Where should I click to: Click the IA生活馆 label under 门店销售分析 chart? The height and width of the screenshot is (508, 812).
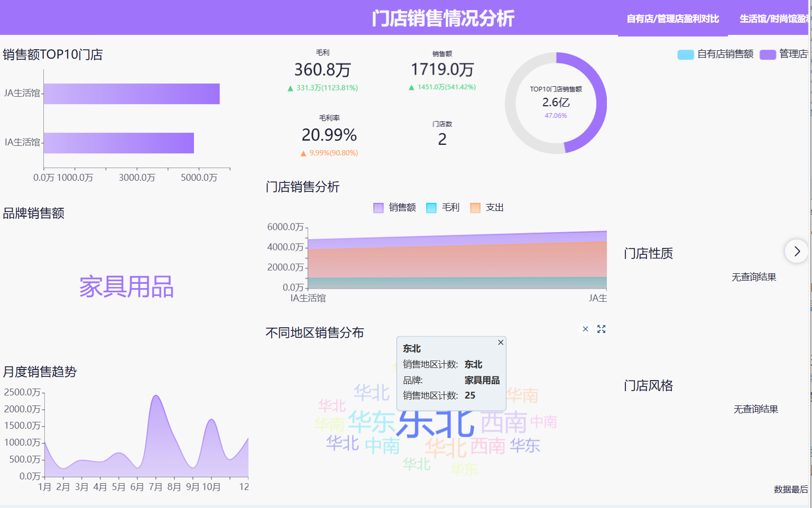[x=308, y=298]
